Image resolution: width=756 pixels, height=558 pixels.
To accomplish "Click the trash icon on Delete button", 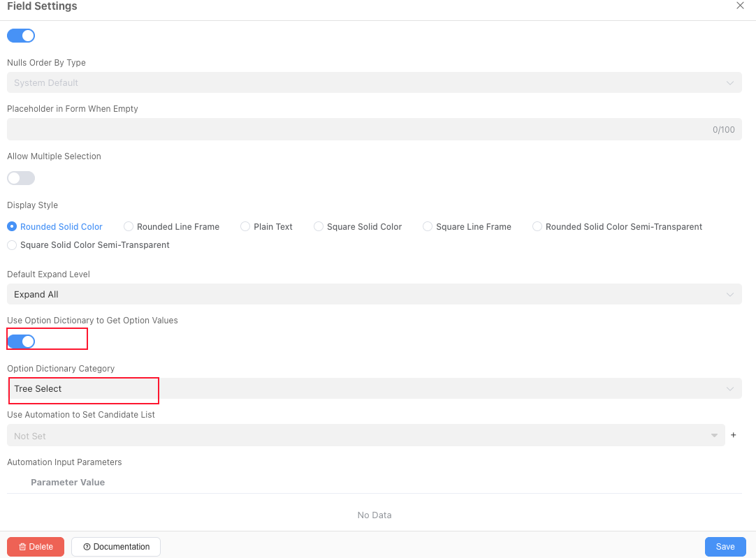I will point(22,547).
